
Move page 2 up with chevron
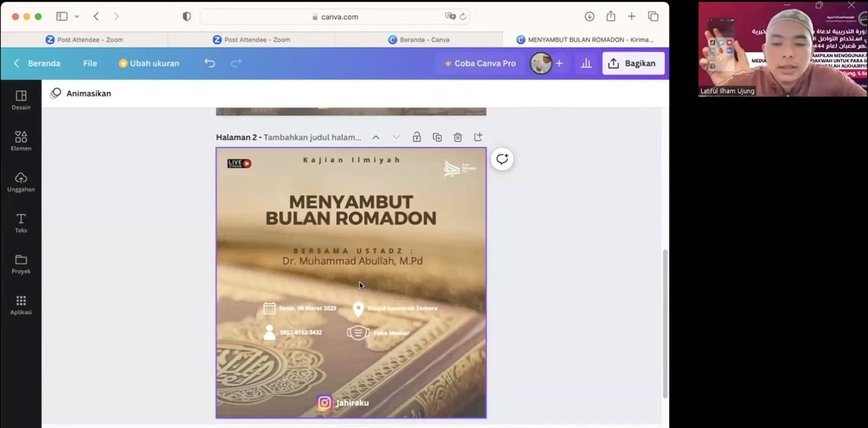pyautogui.click(x=376, y=137)
